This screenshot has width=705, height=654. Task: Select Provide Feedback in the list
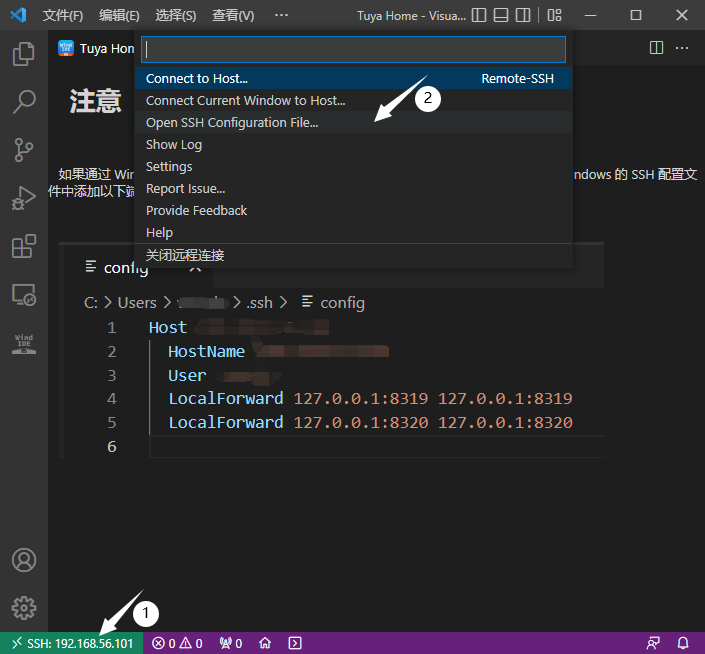(353, 210)
